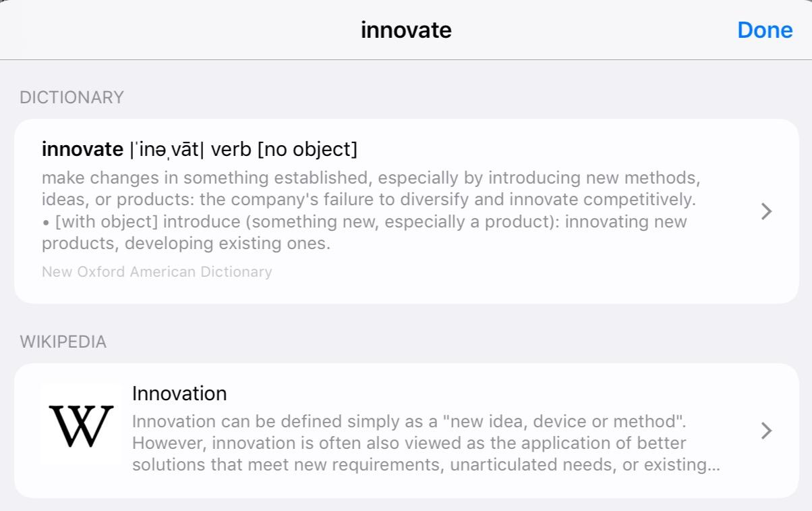The height and width of the screenshot is (511, 812).
Task: Expand the dictionary entry chevron arrow
Action: (766, 211)
